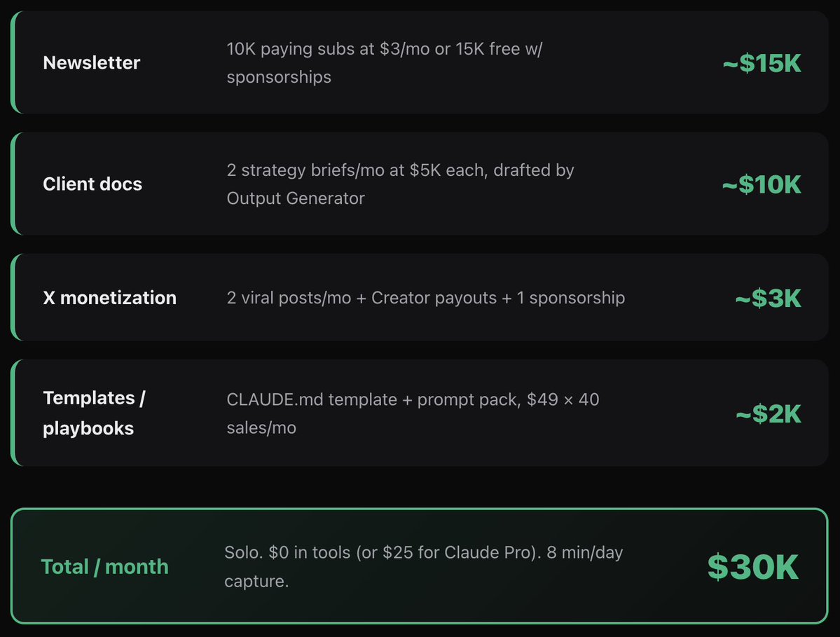Click the ~$10K client docs amount

pos(762,185)
